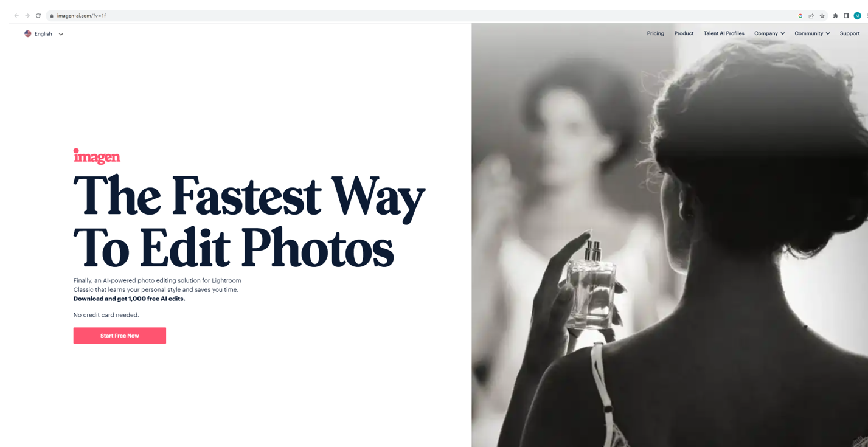Click the address bar URL field

(420, 16)
